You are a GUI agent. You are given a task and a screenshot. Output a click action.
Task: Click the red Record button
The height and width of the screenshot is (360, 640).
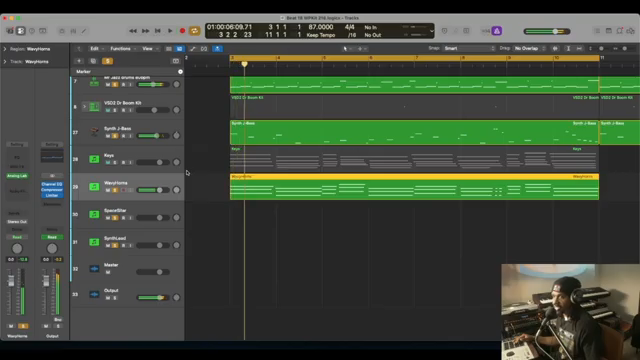(x=182, y=31)
